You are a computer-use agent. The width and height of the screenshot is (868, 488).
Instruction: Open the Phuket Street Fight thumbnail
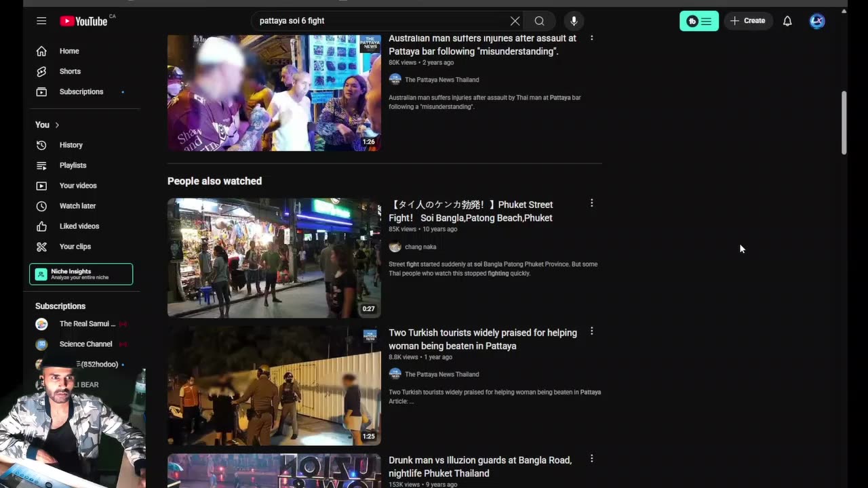point(274,258)
